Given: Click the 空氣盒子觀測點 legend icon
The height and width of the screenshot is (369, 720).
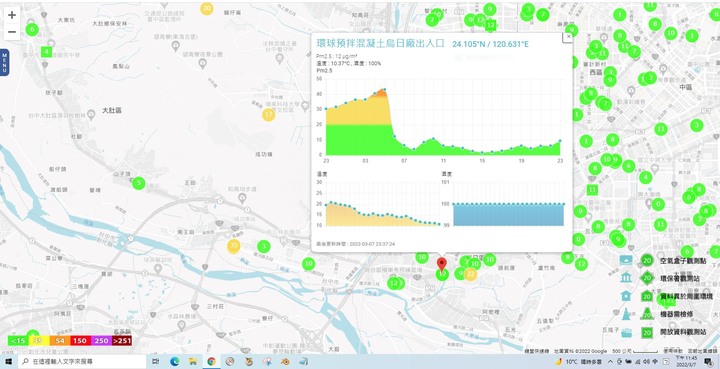Looking at the screenshot, I should pyautogui.click(x=626, y=261).
